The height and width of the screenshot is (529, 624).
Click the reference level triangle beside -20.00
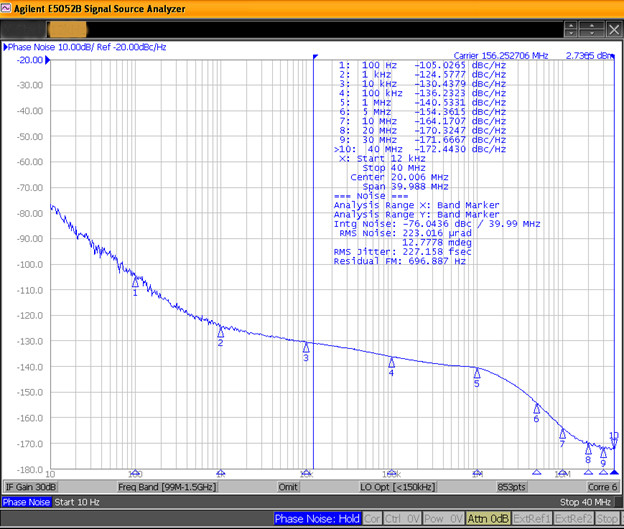point(47,60)
